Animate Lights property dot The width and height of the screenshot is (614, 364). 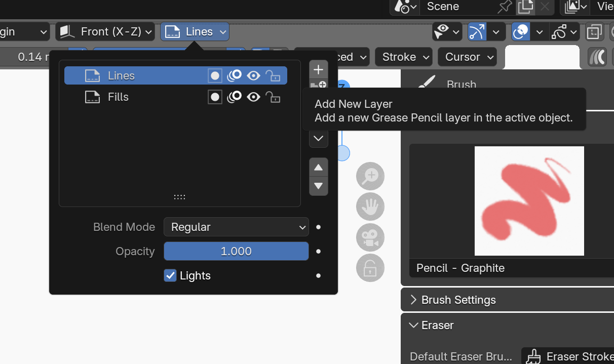[x=318, y=275]
